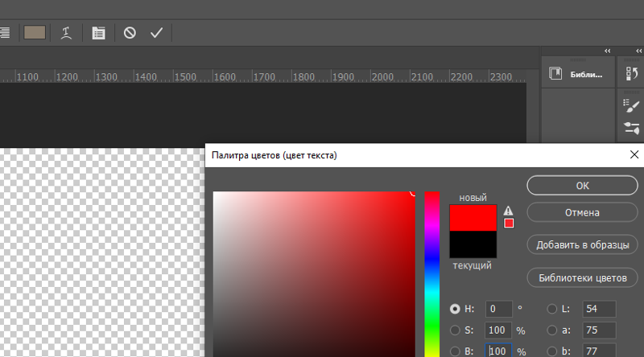Open the Библи... libraries panel
The height and width of the screenshot is (357, 644).
(577, 74)
